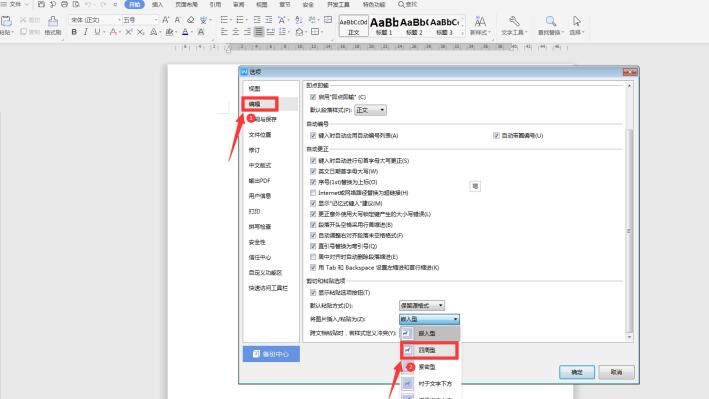Click the OK button in Options dialog
Screen dimensions: 709x399
pyautogui.click(x=577, y=372)
